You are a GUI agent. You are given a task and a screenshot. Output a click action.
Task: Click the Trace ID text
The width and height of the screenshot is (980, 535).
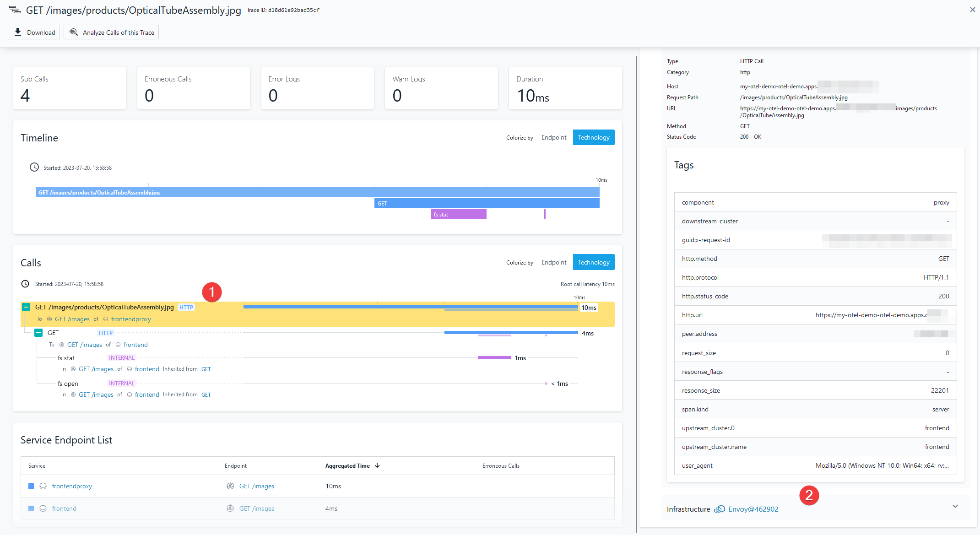(x=283, y=10)
